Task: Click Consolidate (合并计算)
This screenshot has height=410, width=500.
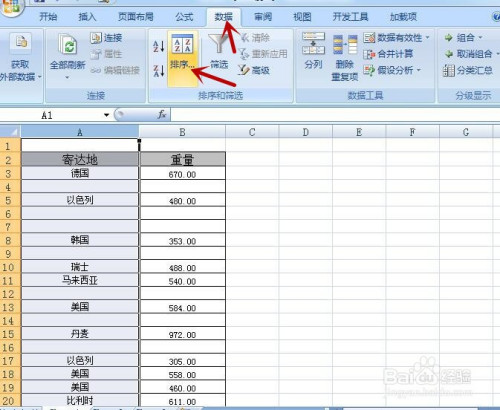Action: [388, 54]
